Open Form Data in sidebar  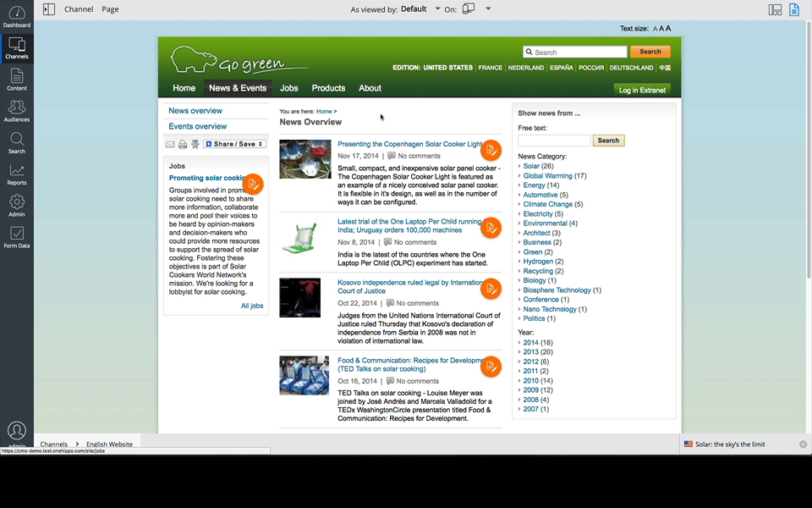17,237
